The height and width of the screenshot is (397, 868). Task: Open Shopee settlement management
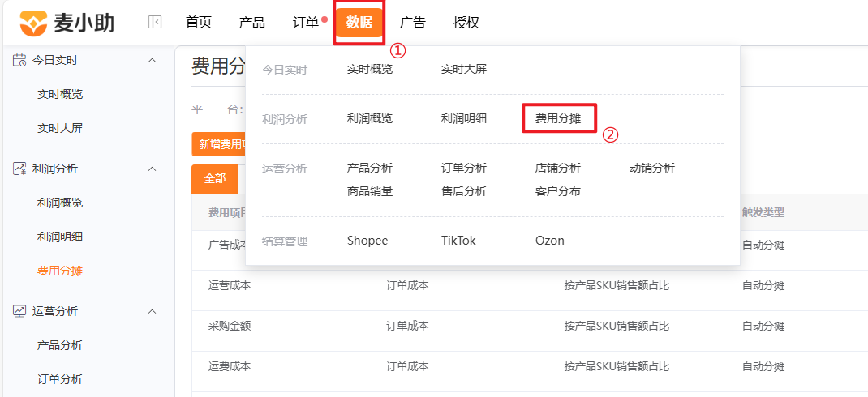click(x=367, y=241)
